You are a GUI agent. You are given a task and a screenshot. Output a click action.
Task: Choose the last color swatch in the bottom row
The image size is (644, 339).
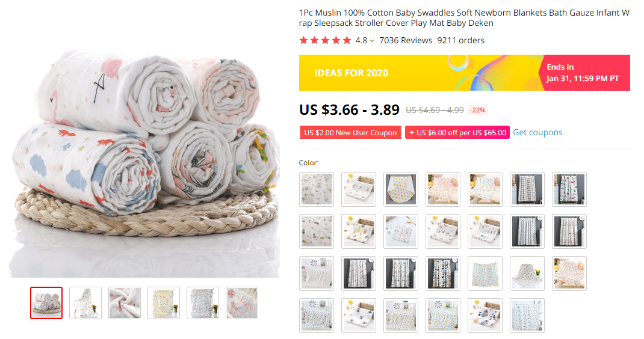pos(527,315)
